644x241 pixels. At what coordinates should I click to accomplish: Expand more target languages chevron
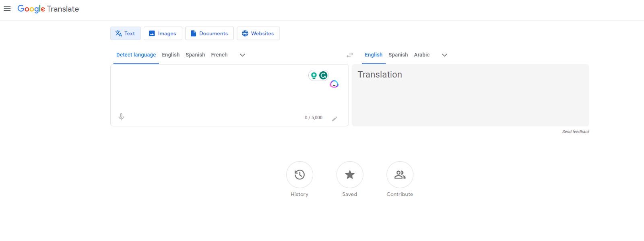tap(444, 55)
